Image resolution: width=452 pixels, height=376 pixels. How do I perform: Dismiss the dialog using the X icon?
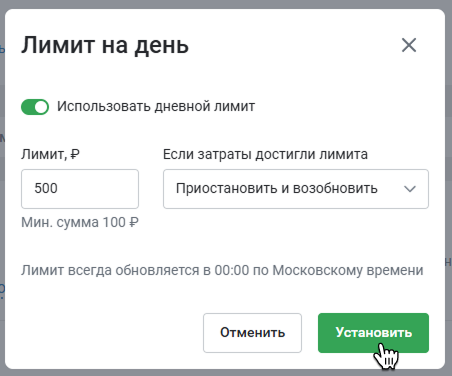[409, 45]
